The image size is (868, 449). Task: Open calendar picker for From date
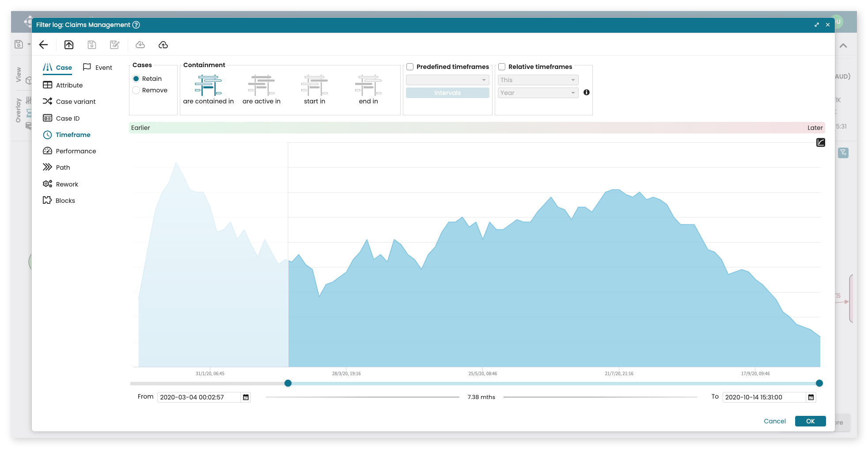tap(246, 397)
